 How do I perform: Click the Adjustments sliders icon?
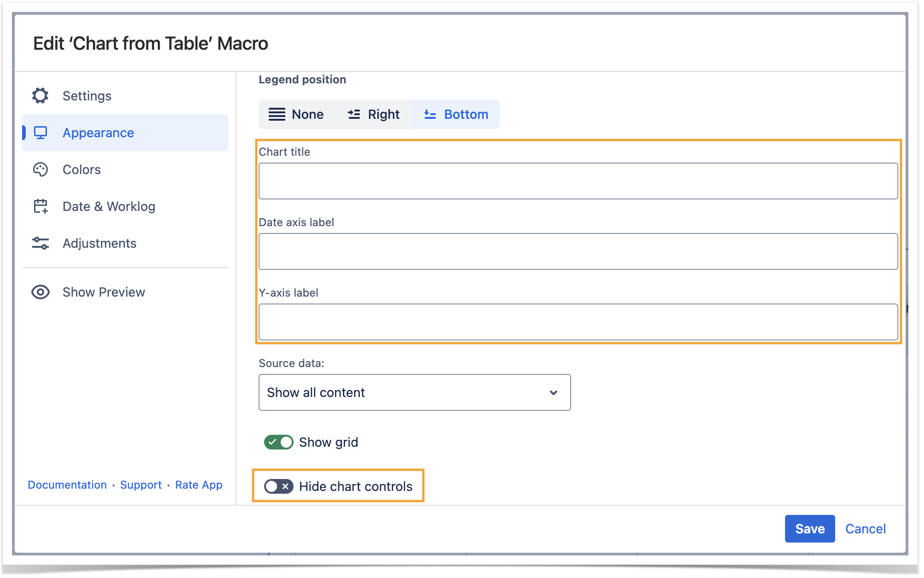40,243
